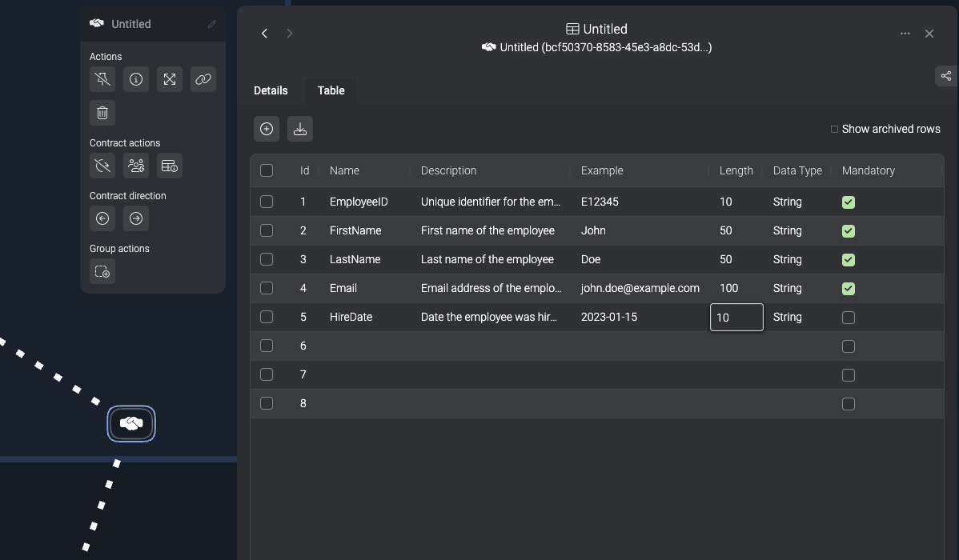Open the three-dots more options menu

pyautogui.click(x=905, y=34)
